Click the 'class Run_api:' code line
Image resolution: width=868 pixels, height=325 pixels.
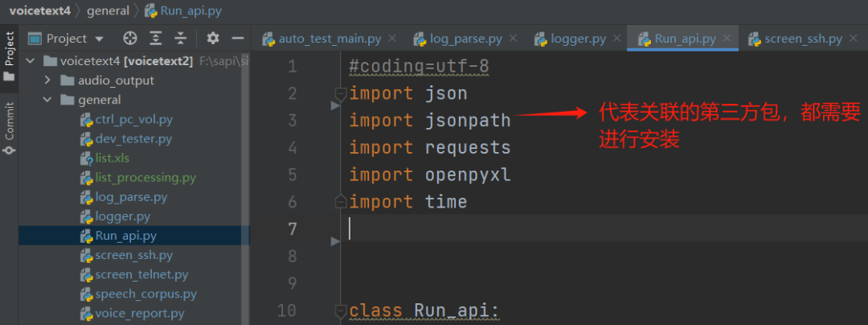[x=424, y=311]
